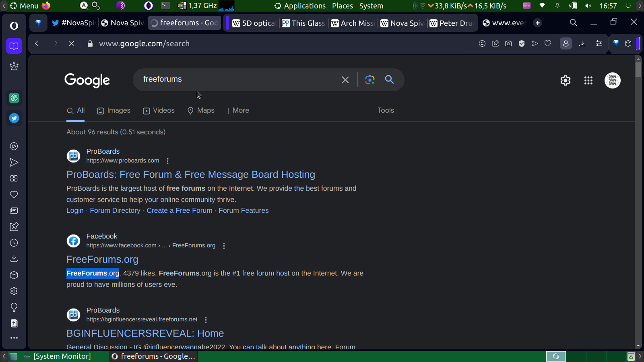Switch to the This Glass tab
Image resolution: width=644 pixels, height=362 pixels.
(303, 23)
